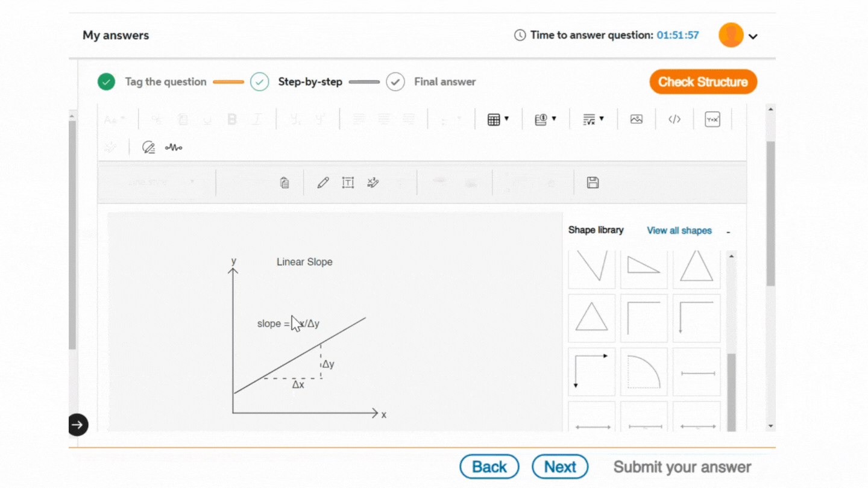Select the text box tool
The height and width of the screenshot is (488, 868).
coord(348,183)
